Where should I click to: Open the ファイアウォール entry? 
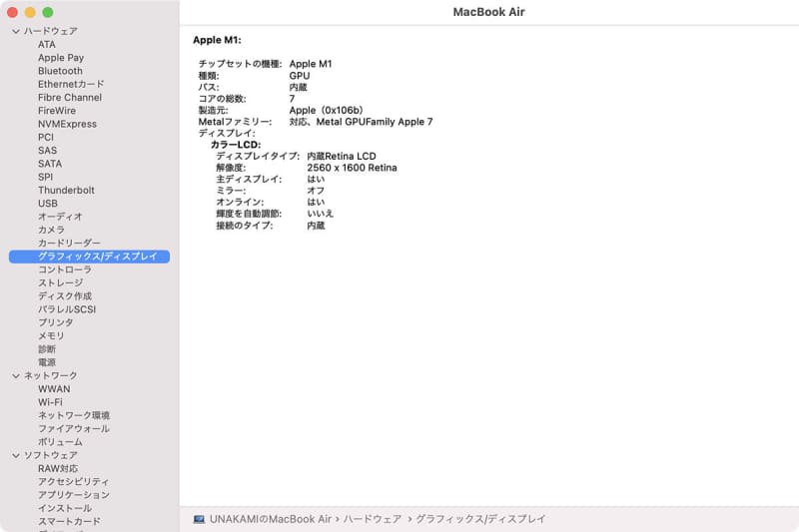pyautogui.click(x=74, y=428)
